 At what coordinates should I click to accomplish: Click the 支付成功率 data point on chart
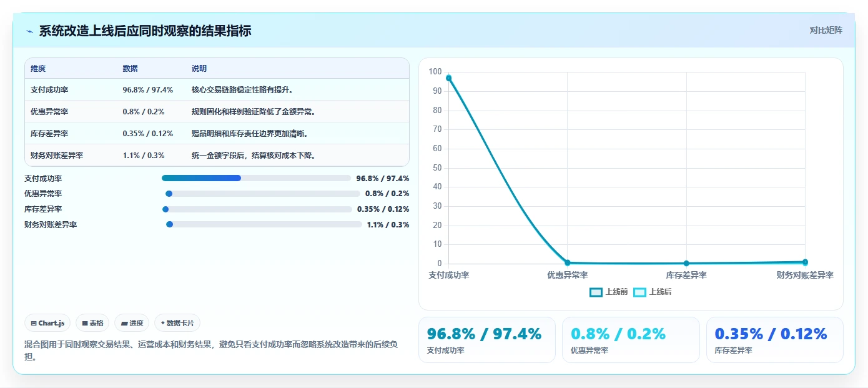(x=448, y=78)
